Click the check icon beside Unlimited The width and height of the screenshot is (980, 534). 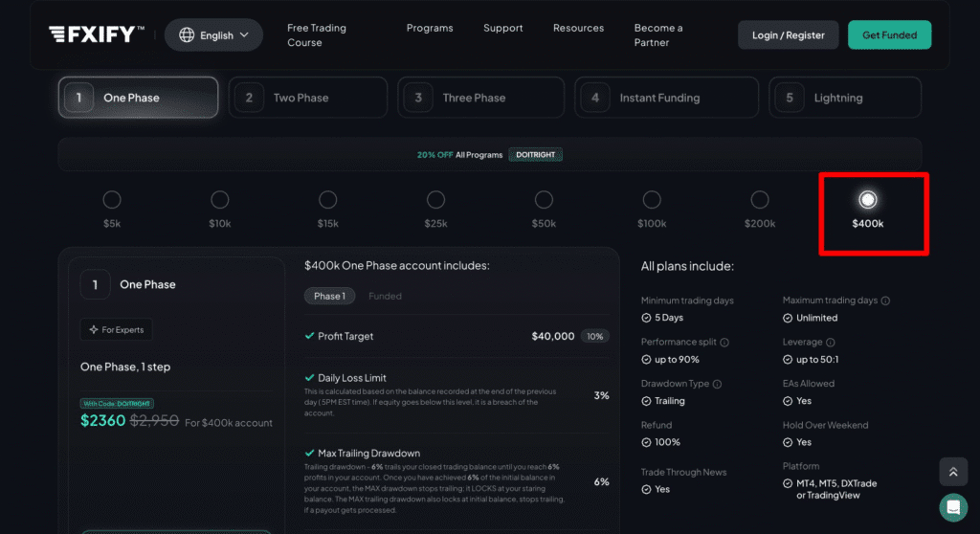pos(788,318)
